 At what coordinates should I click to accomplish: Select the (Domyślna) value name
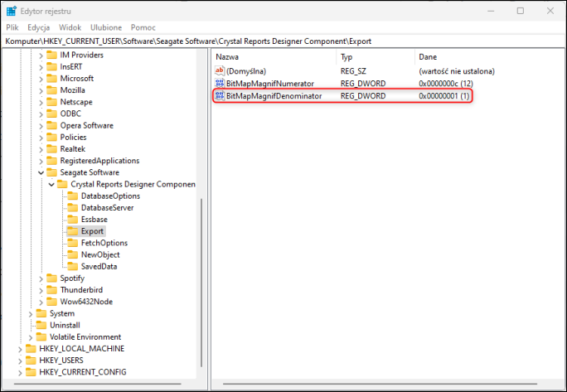[x=246, y=71]
